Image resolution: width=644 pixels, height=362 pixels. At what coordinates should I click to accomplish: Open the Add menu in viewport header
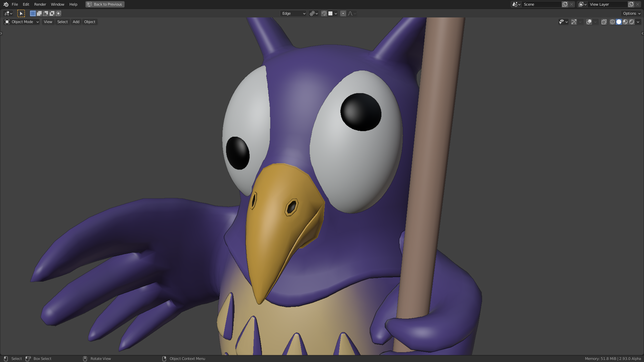click(x=76, y=22)
